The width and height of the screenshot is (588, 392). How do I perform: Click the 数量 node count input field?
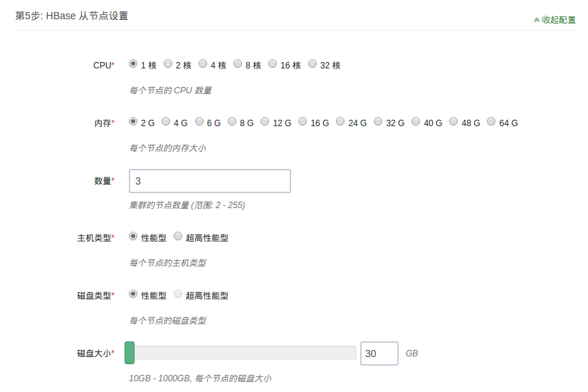[210, 181]
